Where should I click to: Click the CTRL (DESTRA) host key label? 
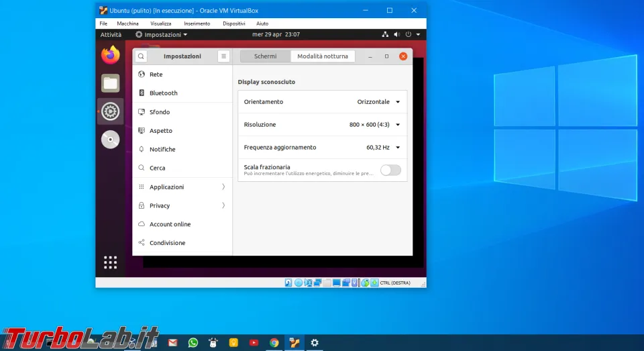(395, 283)
